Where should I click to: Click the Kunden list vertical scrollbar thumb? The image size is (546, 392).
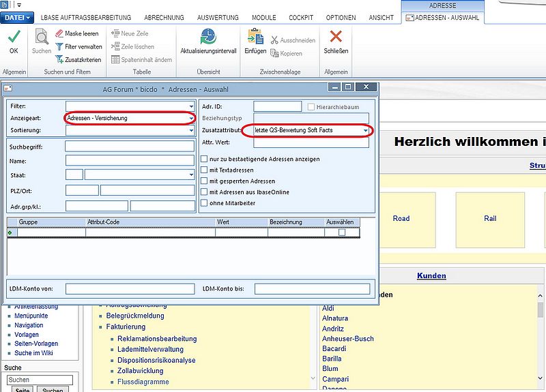click(540, 310)
